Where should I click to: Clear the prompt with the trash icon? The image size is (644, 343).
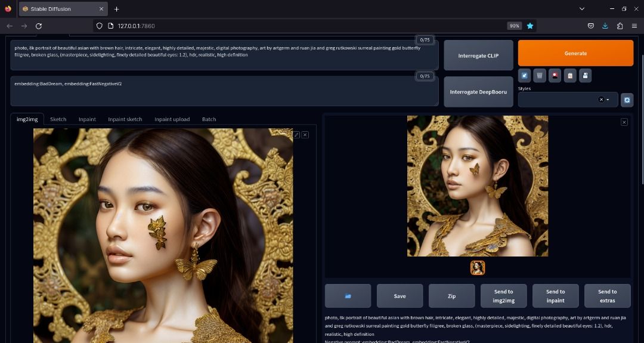point(540,75)
